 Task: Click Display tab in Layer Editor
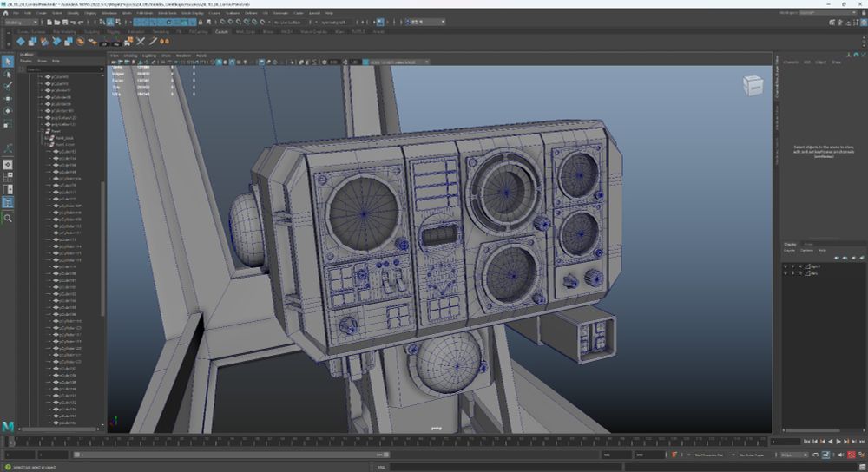click(790, 244)
